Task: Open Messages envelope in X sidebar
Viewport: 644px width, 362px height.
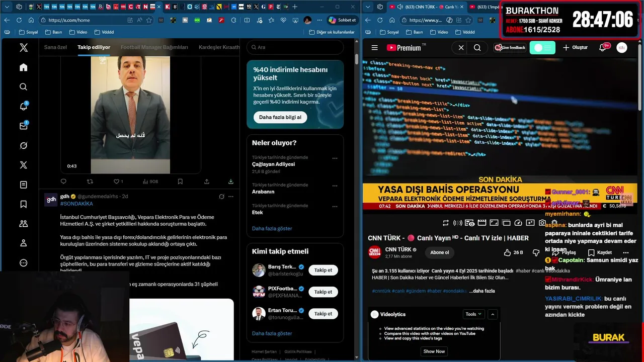Action: coord(24,126)
